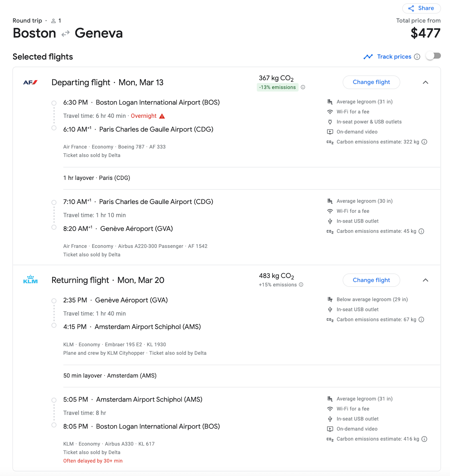
Task: Click the Track prices link
Action: [394, 57]
